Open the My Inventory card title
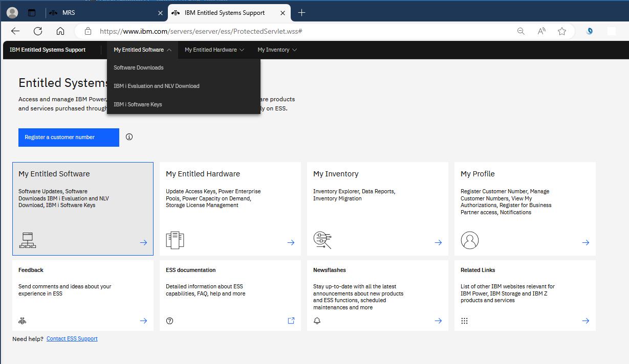629x364 pixels. click(336, 174)
